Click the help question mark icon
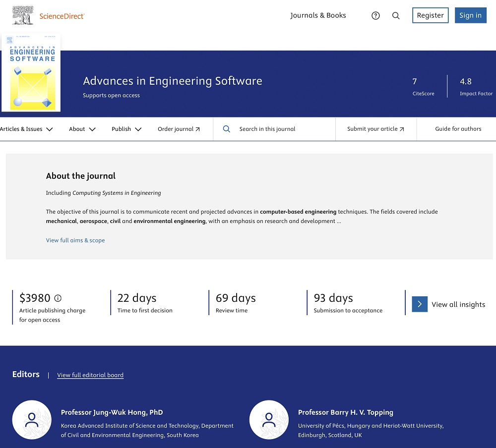 click(375, 15)
